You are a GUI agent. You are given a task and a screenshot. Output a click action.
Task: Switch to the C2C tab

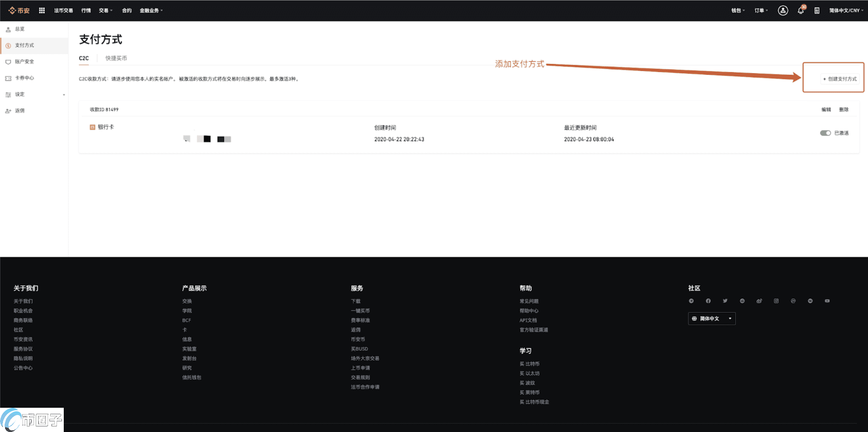click(84, 58)
